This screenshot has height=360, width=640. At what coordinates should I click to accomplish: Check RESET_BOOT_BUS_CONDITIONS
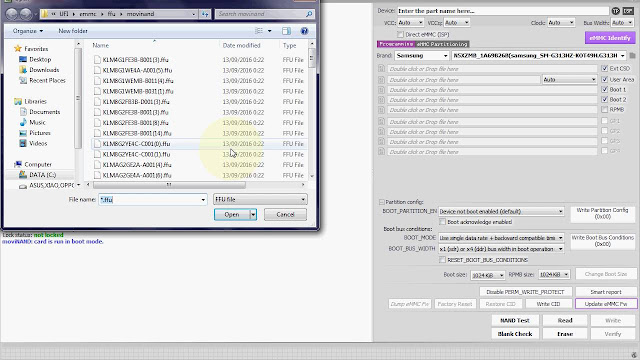pyautogui.click(x=442, y=260)
